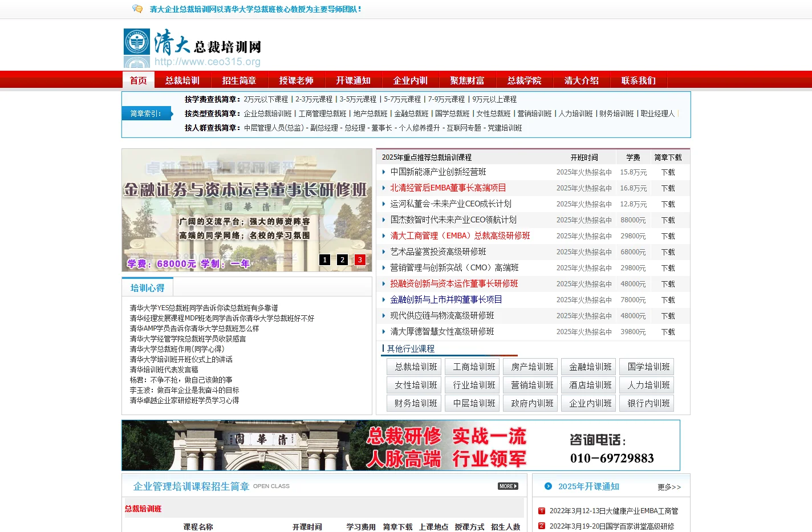Open course 中国新能源产业创新经营班

click(439, 172)
